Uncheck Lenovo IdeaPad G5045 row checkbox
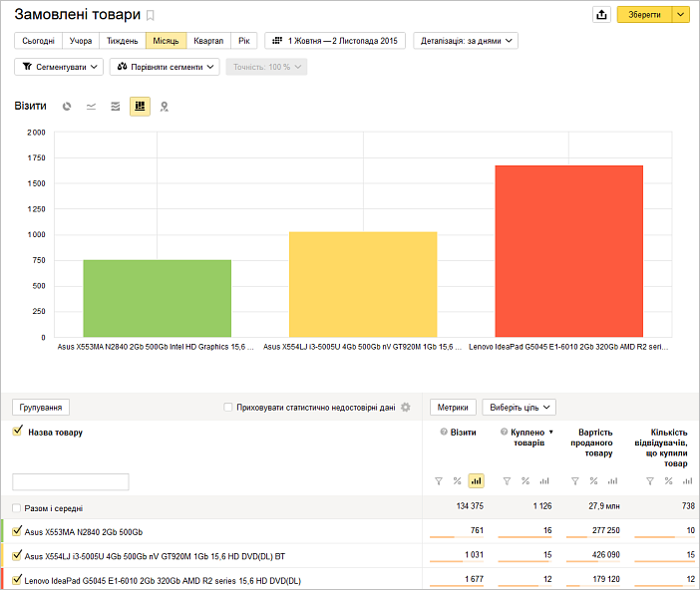This screenshot has width=700, height=590. [17, 579]
